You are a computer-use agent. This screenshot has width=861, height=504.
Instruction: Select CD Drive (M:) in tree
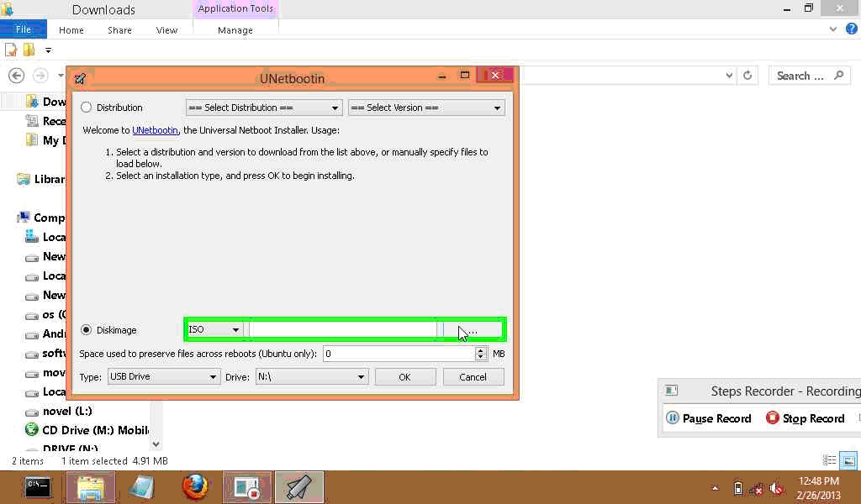coord(87,430)
